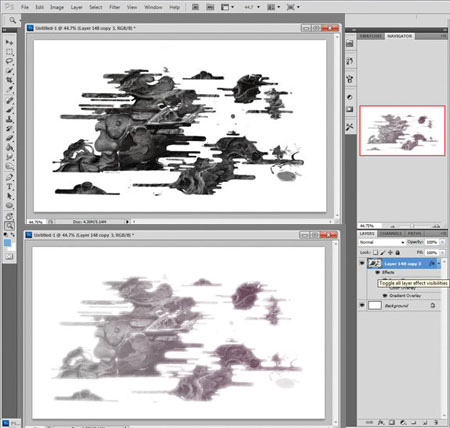Screen dimensions: 450x428
Task: Select the Healing Brush tool
Action: tap(9, 100)
